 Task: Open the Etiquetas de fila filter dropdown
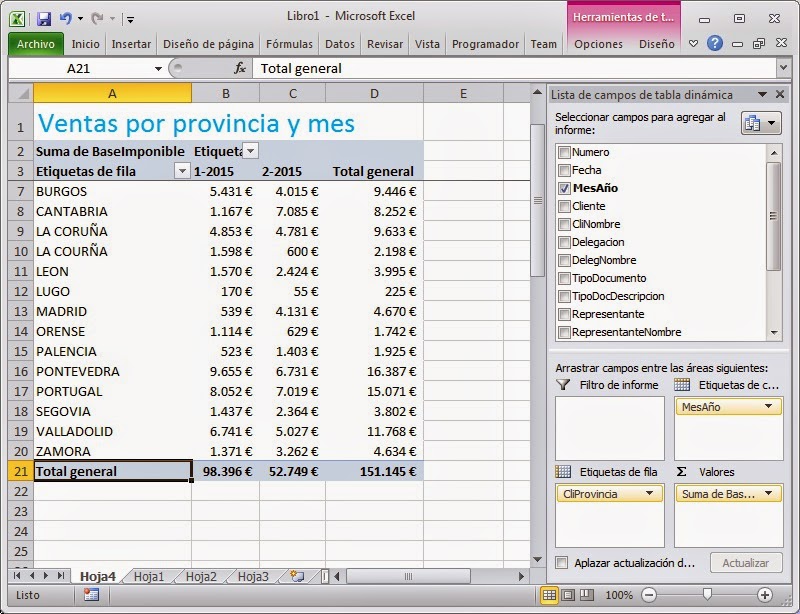coord(181,171)
